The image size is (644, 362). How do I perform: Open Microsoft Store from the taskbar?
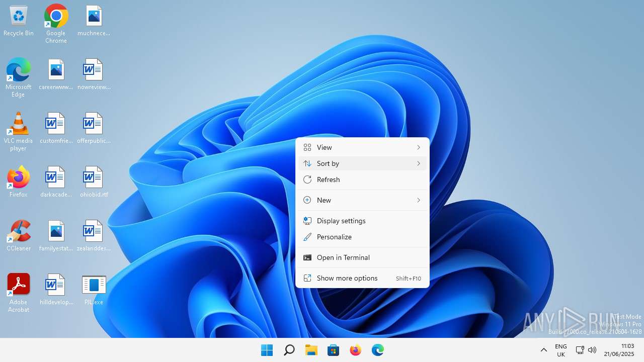pos(334,350)
